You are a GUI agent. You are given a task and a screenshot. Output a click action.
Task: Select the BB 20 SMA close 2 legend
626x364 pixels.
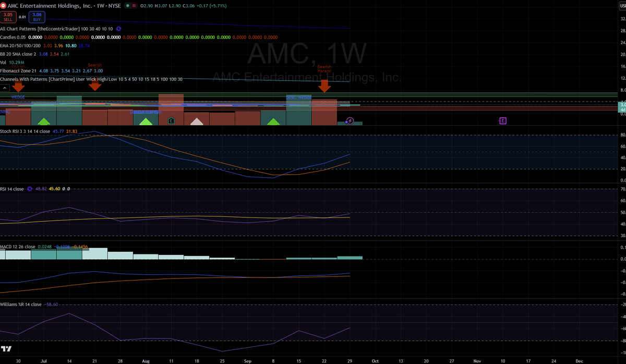(19, 54)
